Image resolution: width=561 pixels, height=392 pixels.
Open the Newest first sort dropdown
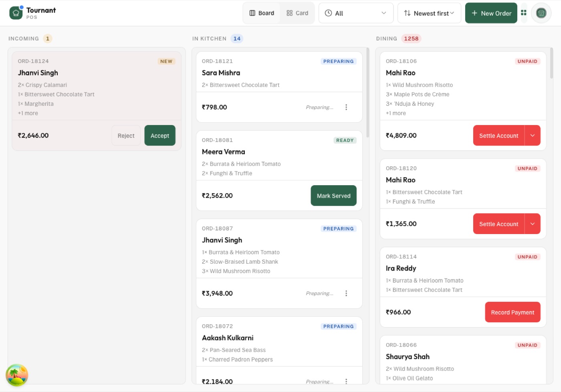(x=429, y=13)
